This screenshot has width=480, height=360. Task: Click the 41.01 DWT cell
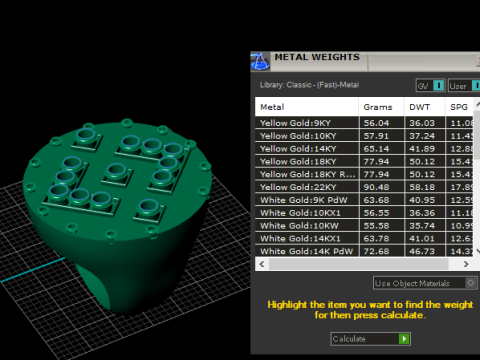coord(425,239)
